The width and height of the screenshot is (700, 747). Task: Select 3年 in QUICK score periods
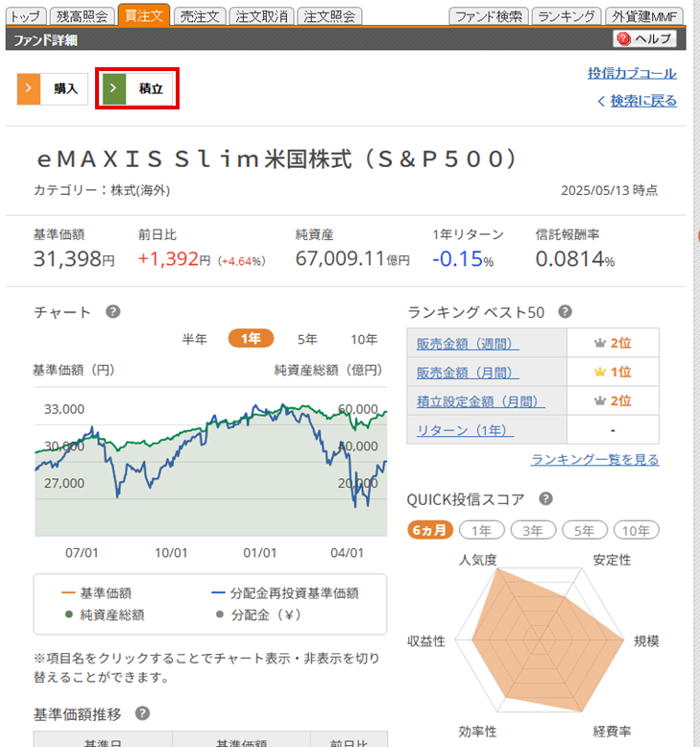pyautogui.click(x=533, y=530)
